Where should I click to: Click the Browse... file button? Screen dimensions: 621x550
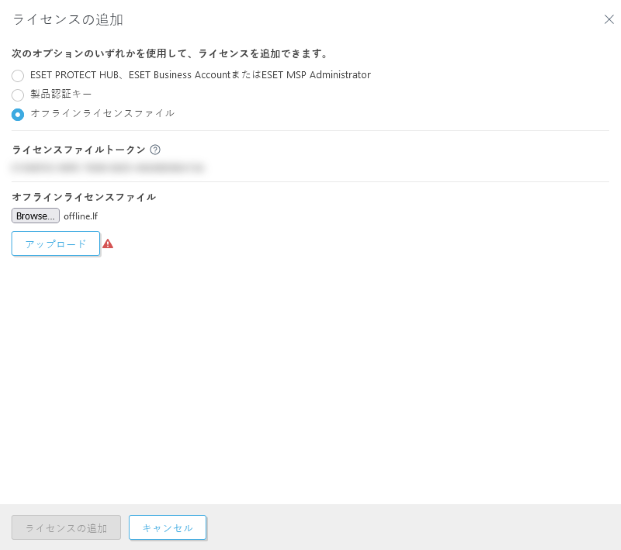pos(35,216)
